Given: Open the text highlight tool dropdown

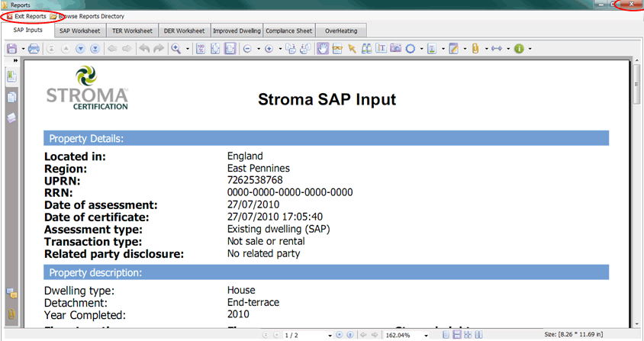Looking at the screenshot, I should (443, 49).
